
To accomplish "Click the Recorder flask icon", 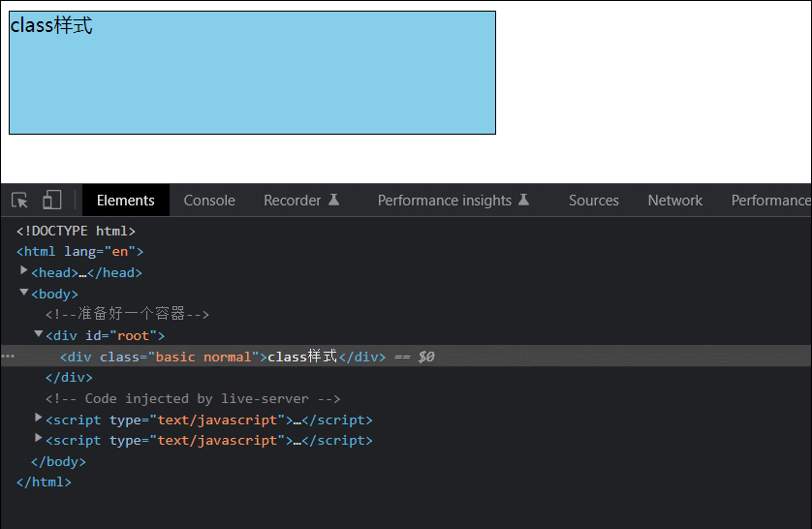I will click(334, 200).
